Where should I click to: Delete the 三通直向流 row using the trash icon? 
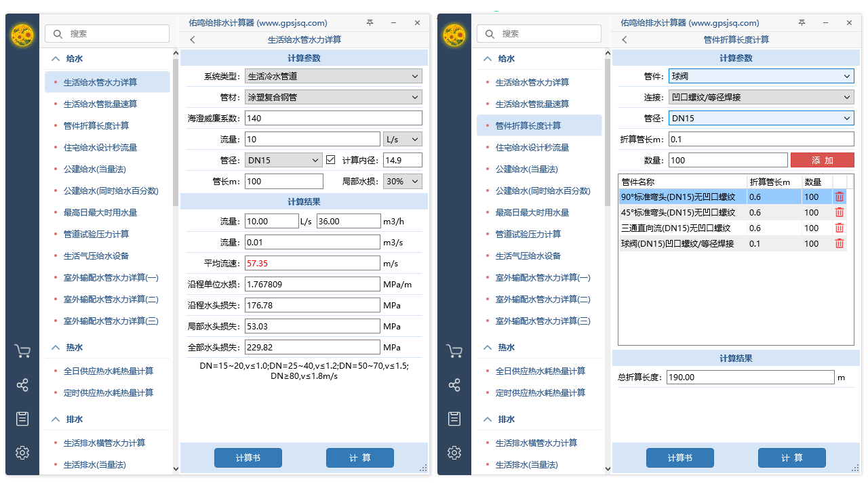pos(840,228)
